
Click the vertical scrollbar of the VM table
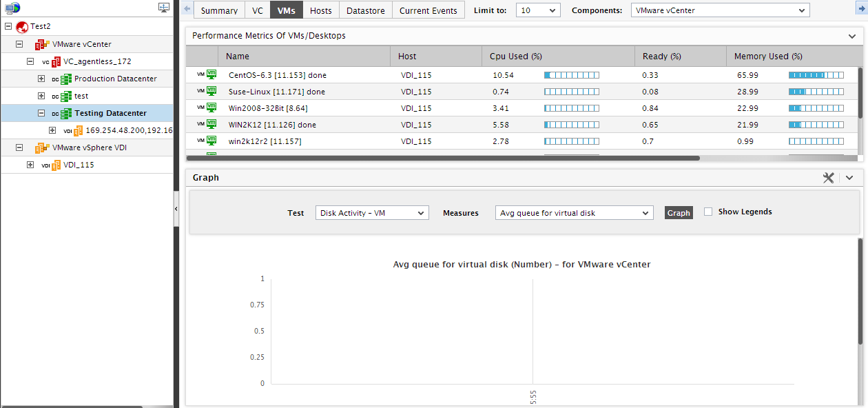point(860,93)
